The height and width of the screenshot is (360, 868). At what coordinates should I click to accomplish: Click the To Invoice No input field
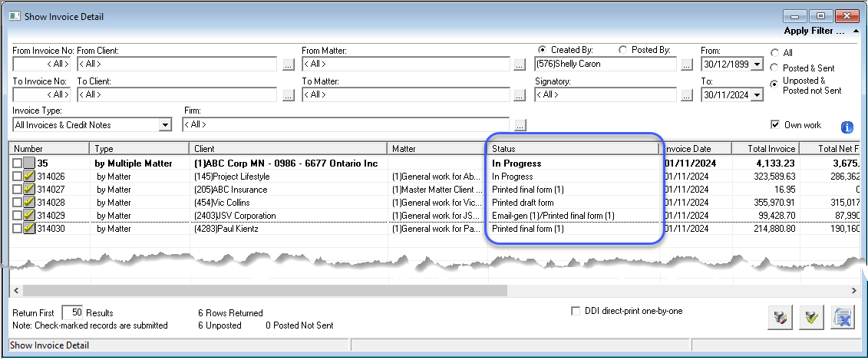tap(41, 94)
